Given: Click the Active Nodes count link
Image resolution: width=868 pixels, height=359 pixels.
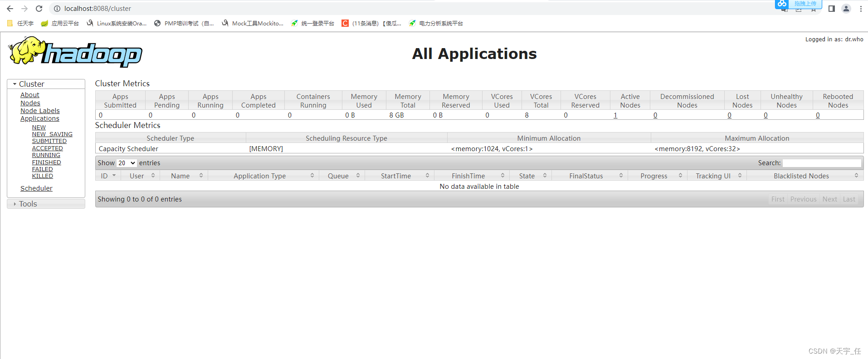Looking at the screenshot, I should tap(615, 115).
